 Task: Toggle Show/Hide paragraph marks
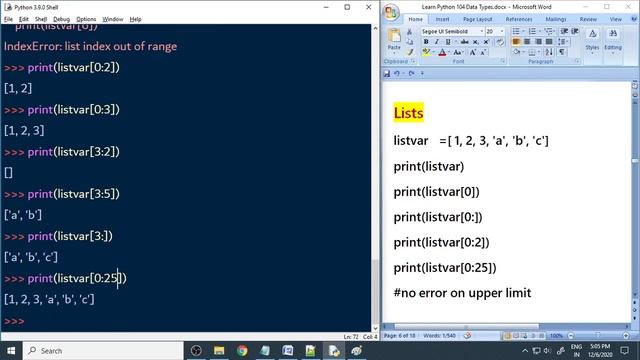click(x=562, y=52)
